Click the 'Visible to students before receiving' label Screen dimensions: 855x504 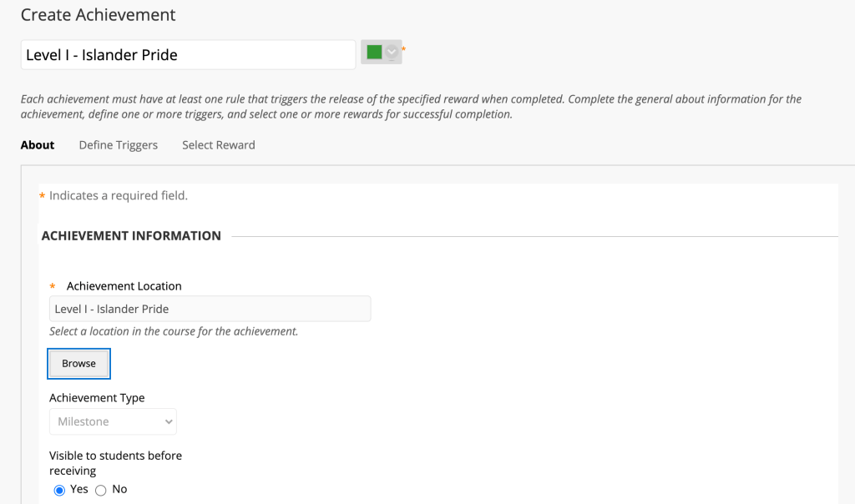[115, 463]
